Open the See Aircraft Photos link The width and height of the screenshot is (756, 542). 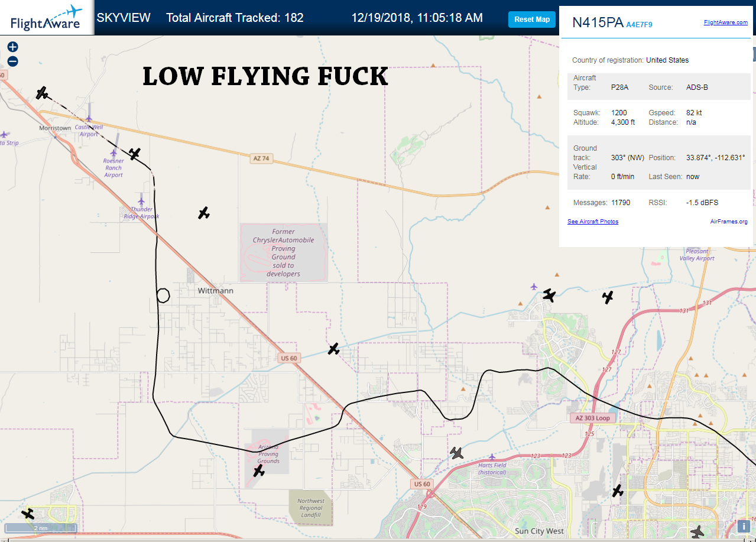[x=593, y=222]
